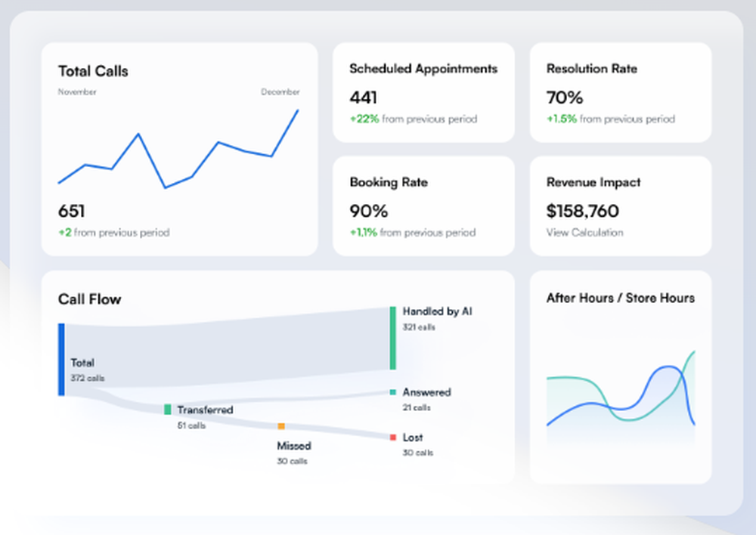The image size is (756, 535).
Task: Click the Total Calls line chart
Action: click(178, 148)
